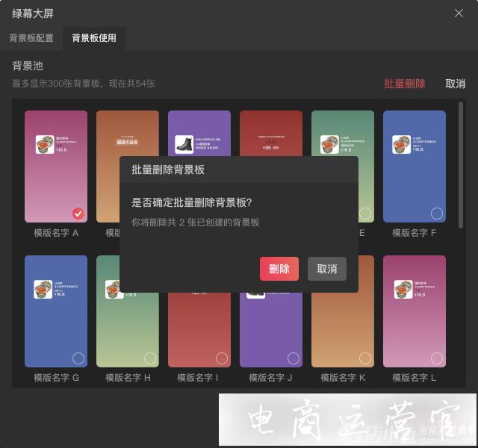This screenshot has height=448, width=478.
Task: Tick the selection circle on 模版名字 K
Action: click(365, 358)
